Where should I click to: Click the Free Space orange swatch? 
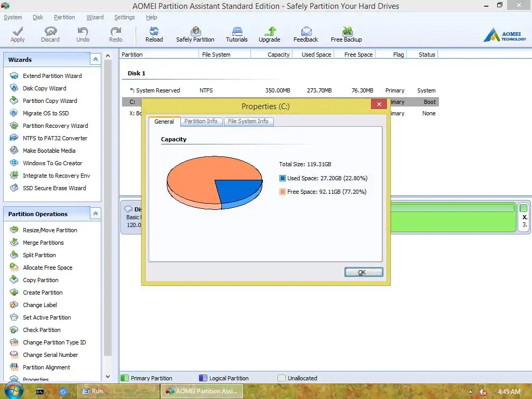pos(282,192)
